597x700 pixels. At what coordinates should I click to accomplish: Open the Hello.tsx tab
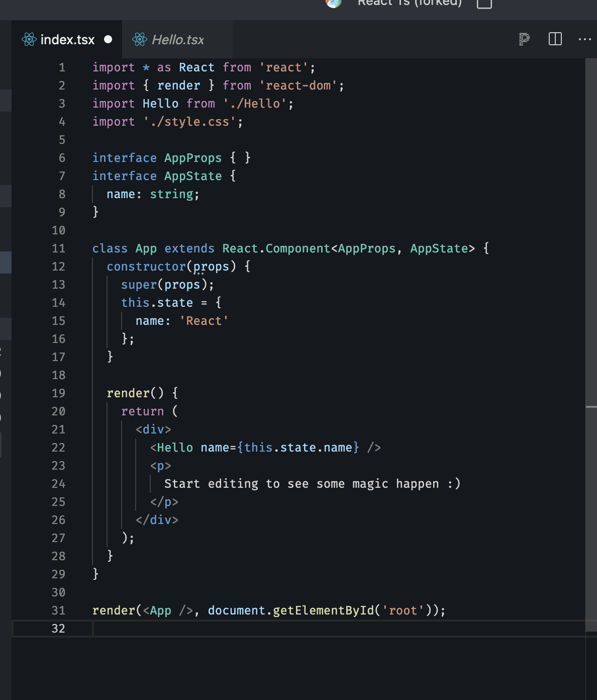[177, 39]
